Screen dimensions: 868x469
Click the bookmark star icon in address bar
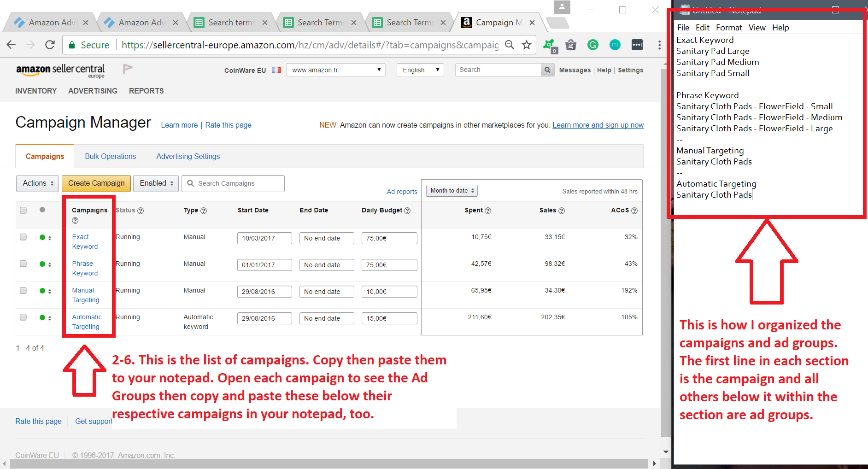coord(527,45)
